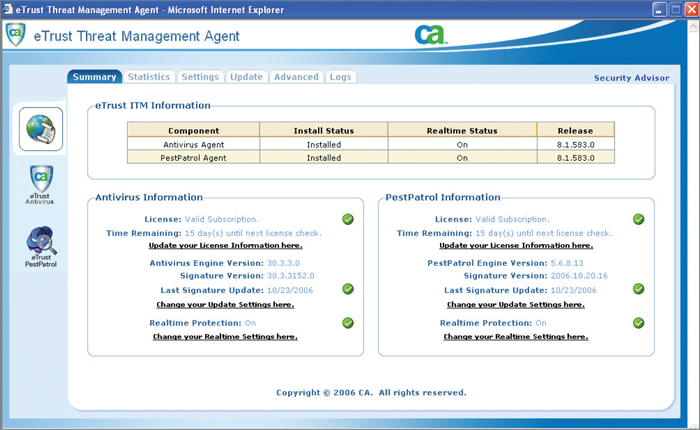View the Logs tab
This screenshot has height=430, width=700.
pyautogui.click(x=341, y=77)
